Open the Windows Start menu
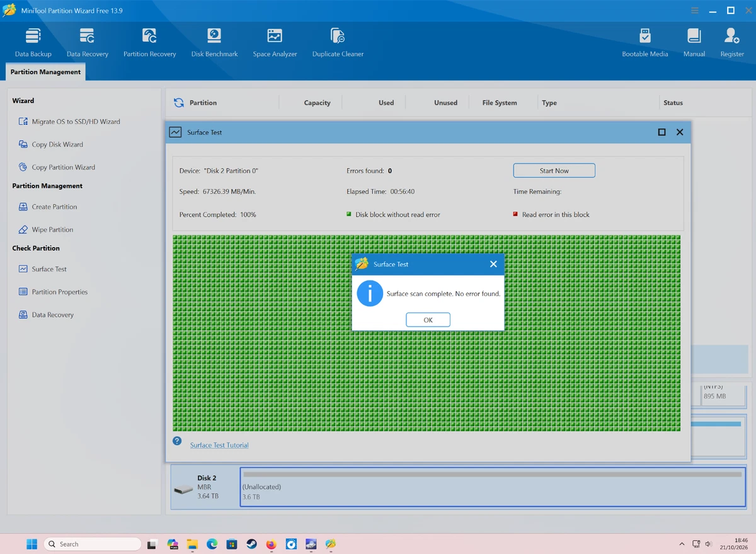 coord(31,544)
